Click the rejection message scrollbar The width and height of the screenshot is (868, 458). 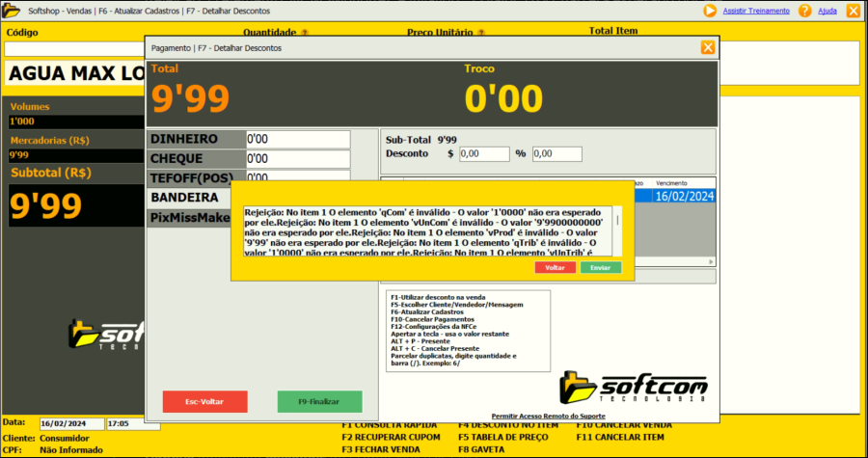point(617,229)
